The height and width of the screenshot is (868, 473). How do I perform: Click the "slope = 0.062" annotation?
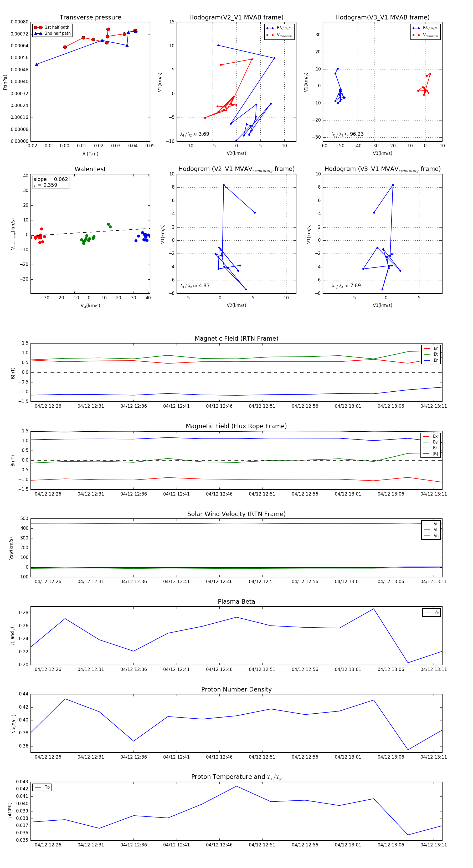(50, 179)
